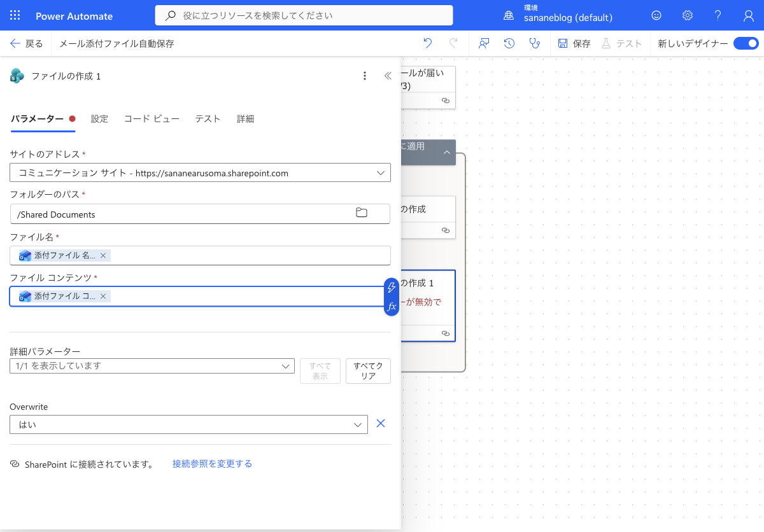Switch to the テスト tab in panel
Viewport: 764px width, 532px height.
coord(208,119)
